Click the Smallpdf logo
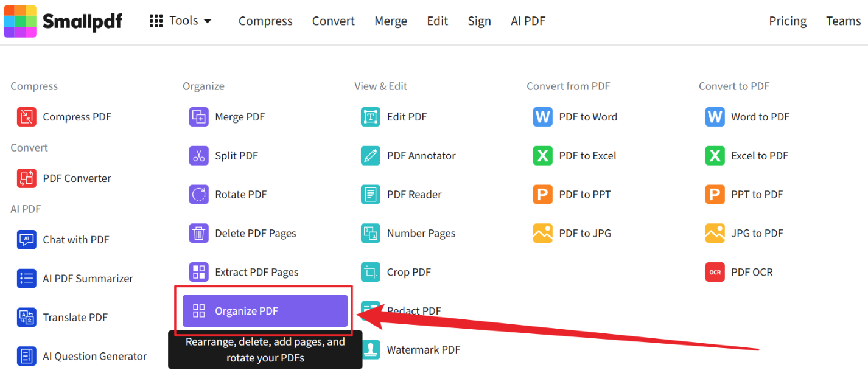This screenshot has height=373, width=868. tap(63, 21)
